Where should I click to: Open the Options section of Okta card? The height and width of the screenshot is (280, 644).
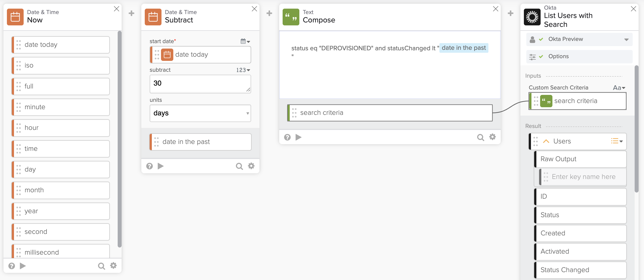click(558, 56)
